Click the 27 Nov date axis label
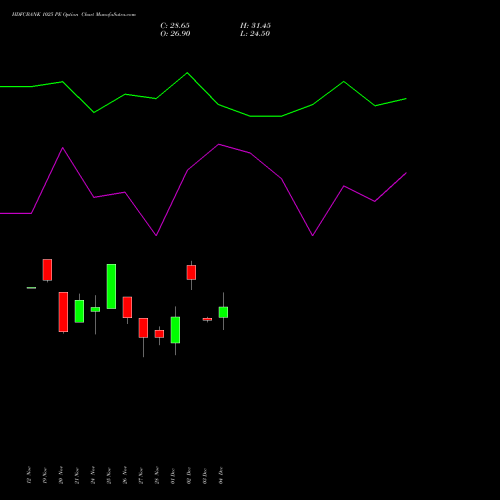500x500 pixels. (141, 475)
